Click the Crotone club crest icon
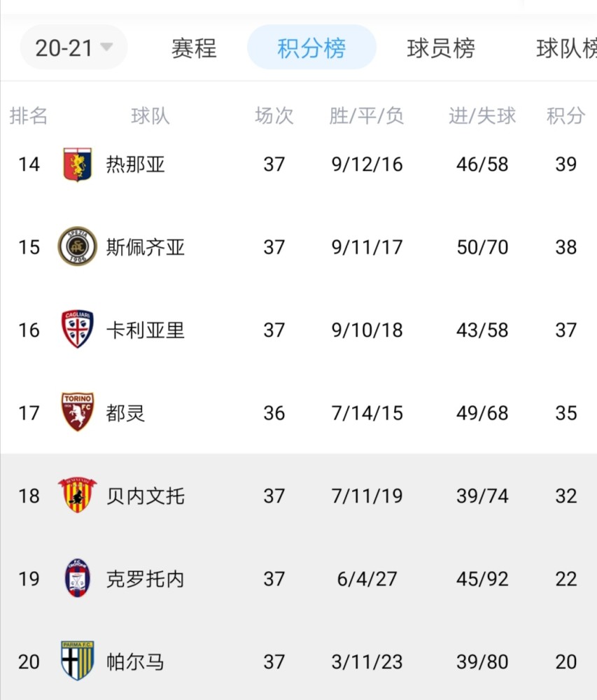Image resolution: width=597 pixels, height=700 pixels. point(78,578)
